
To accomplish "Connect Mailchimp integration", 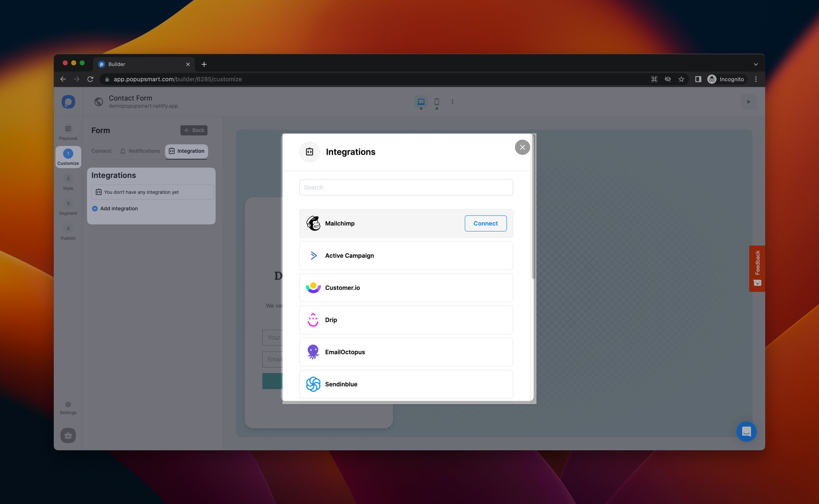I will pos(485,223).
